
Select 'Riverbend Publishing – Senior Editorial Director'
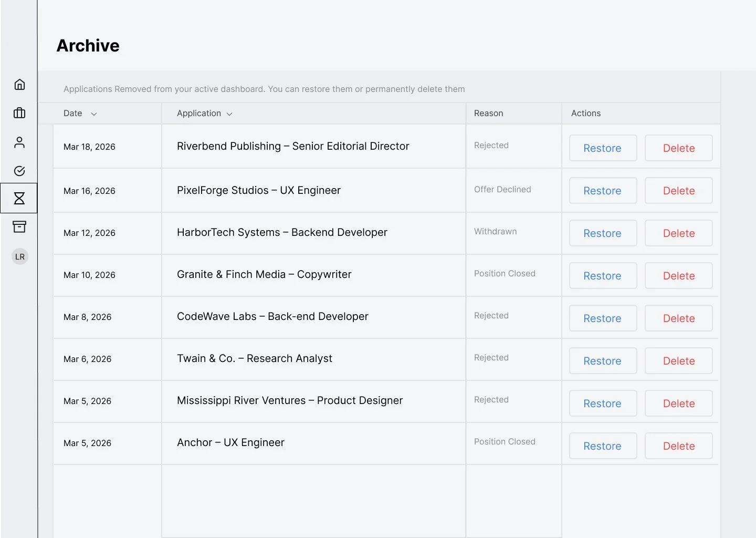point(293,147)
